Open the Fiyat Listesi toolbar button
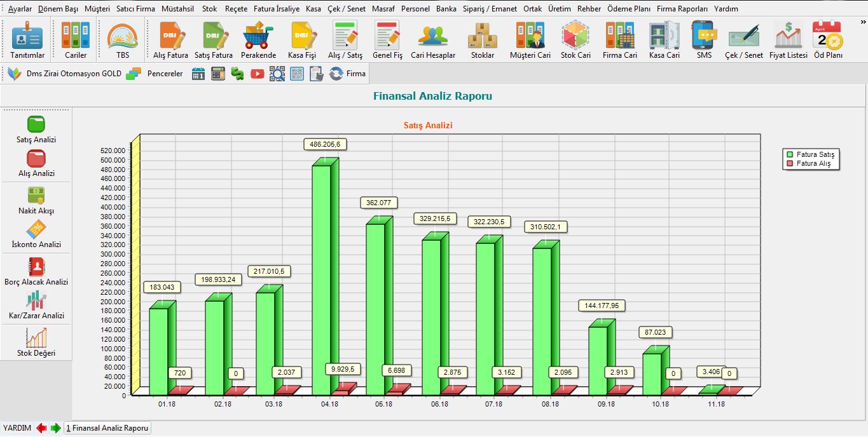868x437 pixels. tap(788, 36)
